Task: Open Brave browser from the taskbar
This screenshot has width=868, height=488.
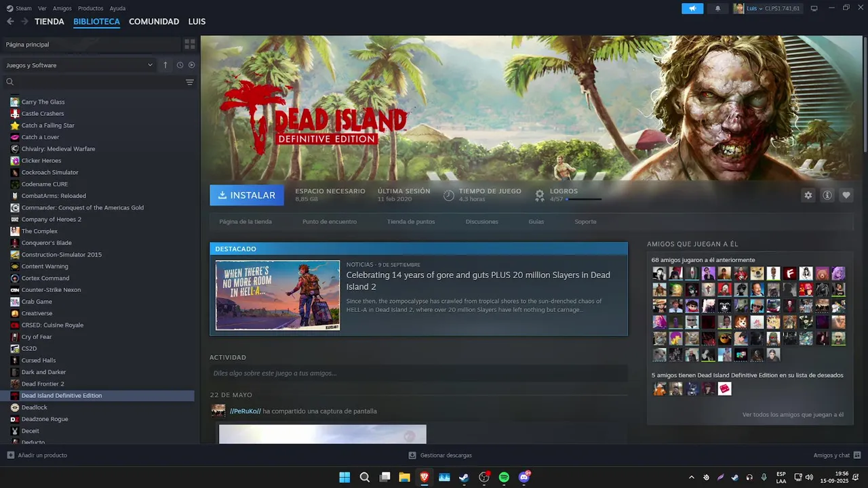Action: 425,477
